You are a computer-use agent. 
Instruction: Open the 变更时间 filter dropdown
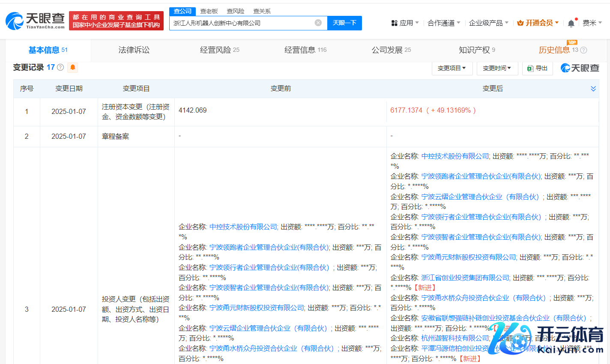497,68
